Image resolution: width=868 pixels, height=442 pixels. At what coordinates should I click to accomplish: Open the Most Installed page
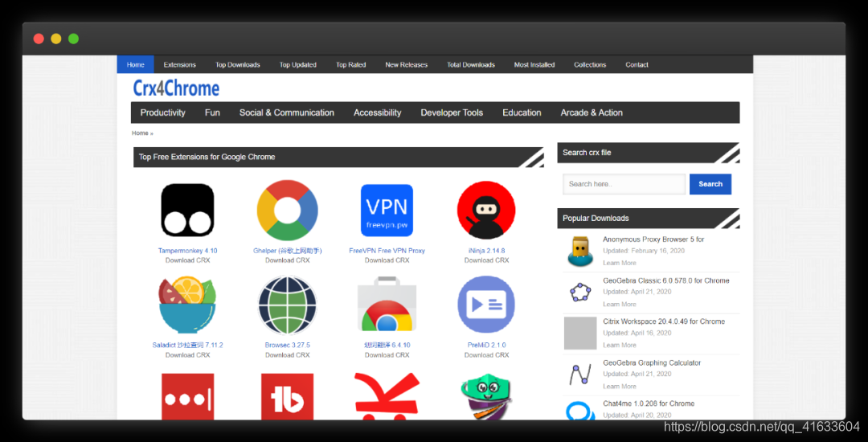click(x=534, y=65)
